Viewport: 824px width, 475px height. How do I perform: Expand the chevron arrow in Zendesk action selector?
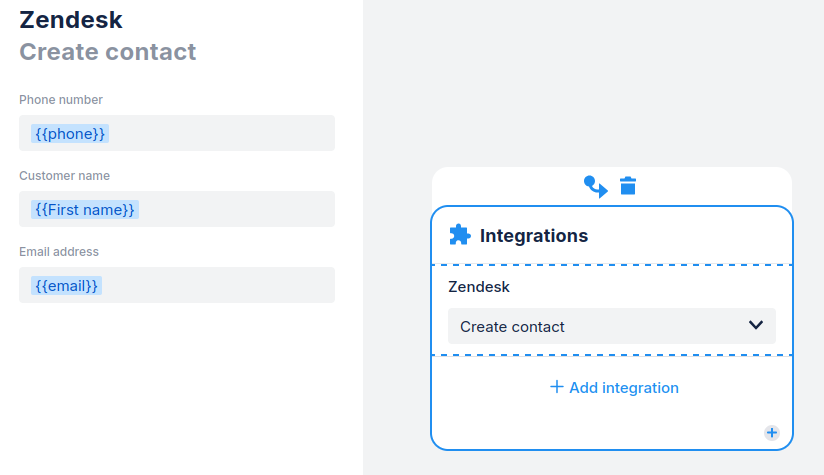(756, 325)
